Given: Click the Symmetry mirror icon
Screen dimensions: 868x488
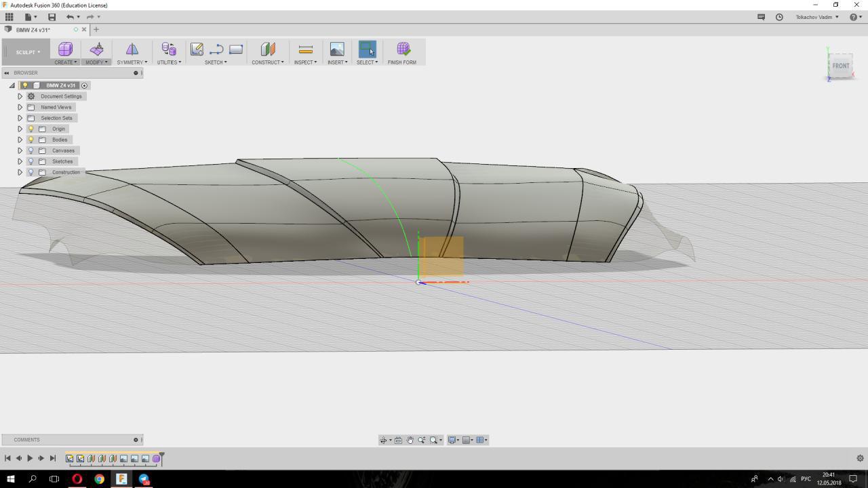Looking at the screenshot, I should (132, 49).
